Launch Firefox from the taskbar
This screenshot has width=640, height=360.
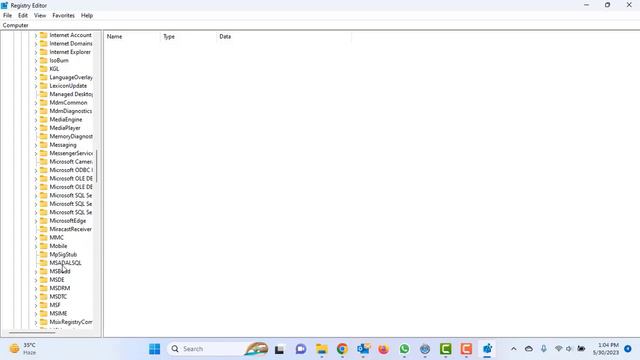click(384, 349)
